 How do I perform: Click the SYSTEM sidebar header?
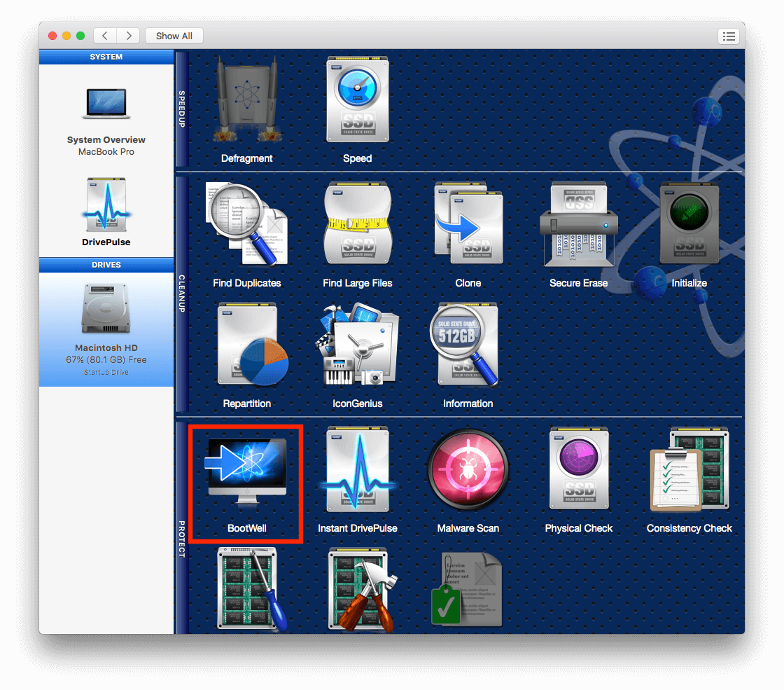pyautogui.click(x=106, y=57)
